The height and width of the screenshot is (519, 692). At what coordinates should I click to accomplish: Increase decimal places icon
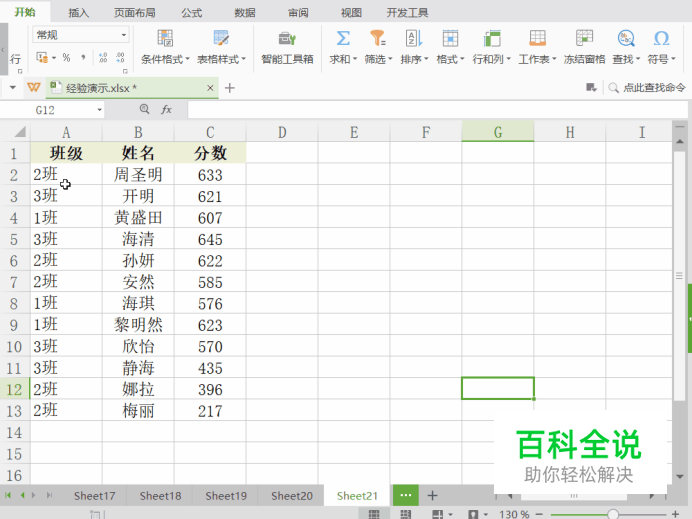(103, 58)
